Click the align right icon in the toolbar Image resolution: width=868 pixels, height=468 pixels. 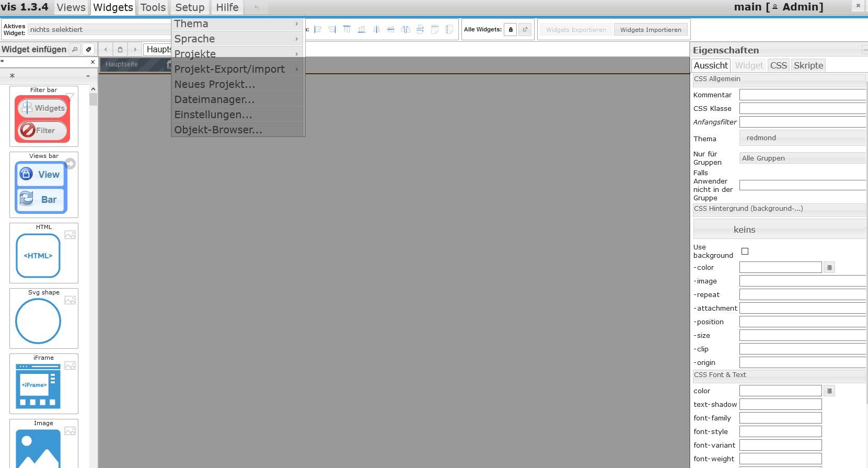coord(332,30)
